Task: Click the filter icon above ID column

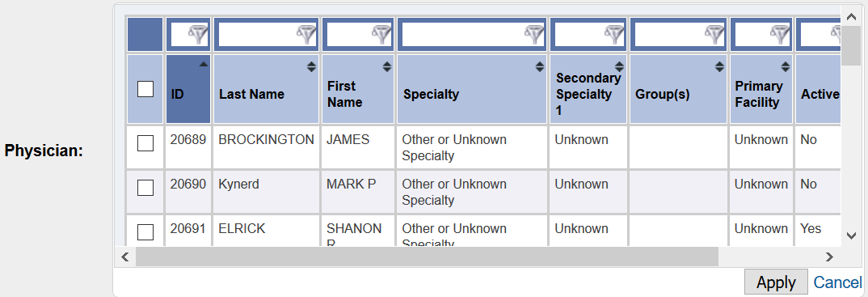Action: point(198,35)
